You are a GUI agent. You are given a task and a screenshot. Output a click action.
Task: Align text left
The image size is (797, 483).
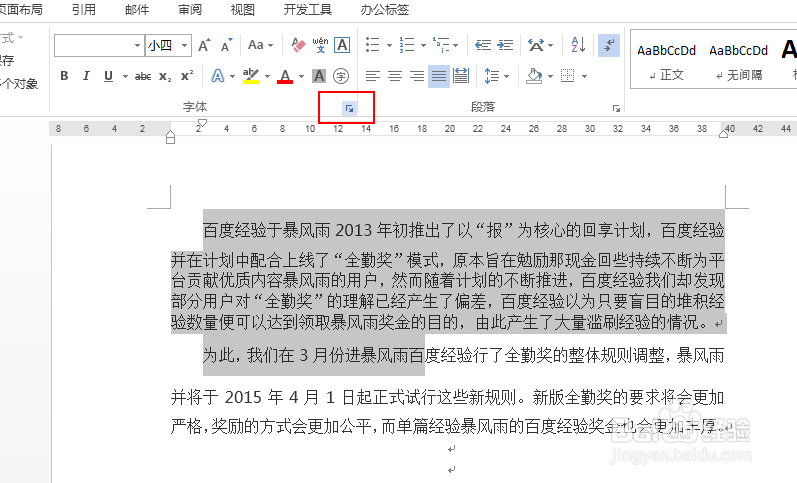point(373,76)
